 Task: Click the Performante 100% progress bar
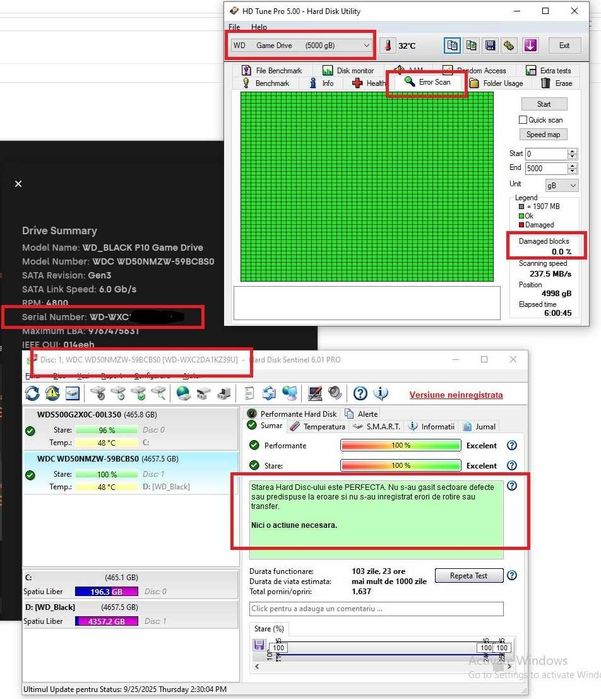[x=400, y=445]
